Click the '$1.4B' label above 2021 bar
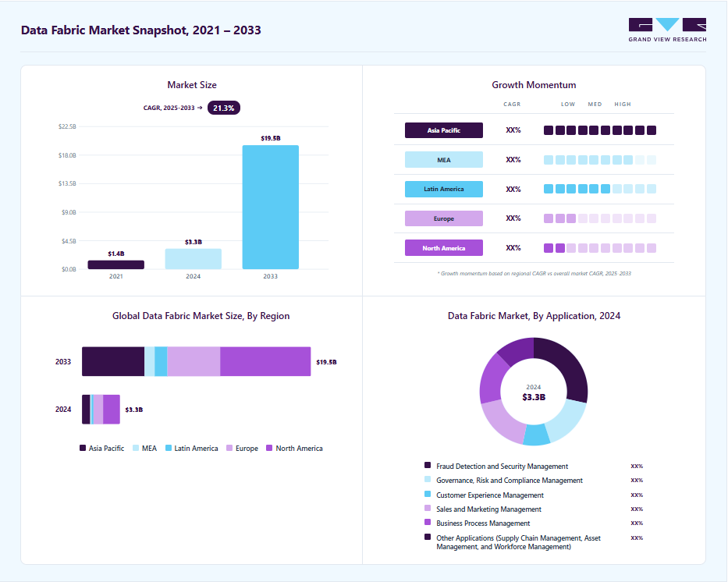Viewport: 728px width, 582px height. (x=116, y=254)
